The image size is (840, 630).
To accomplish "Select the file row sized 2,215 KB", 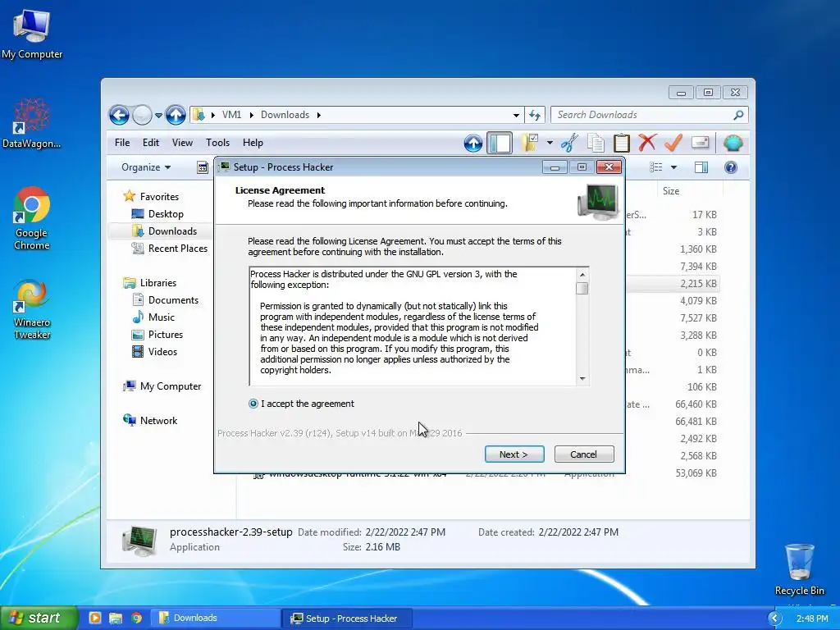I will pos(672,283).
